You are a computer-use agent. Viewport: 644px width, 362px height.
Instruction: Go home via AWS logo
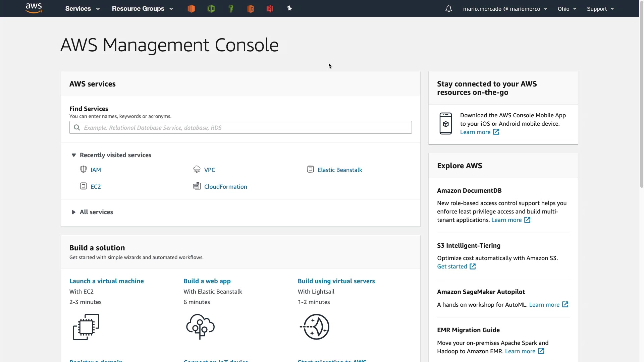click(x=34, y=8)
